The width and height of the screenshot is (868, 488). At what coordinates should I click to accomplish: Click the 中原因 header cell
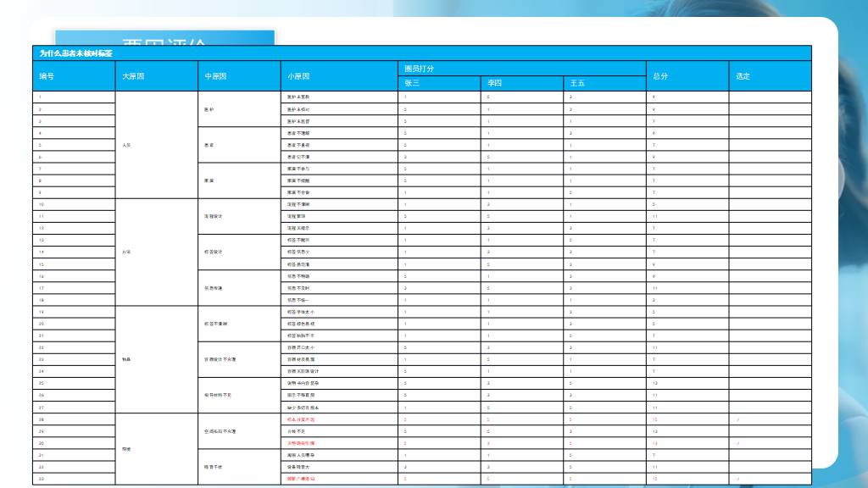tap(215, 76)
